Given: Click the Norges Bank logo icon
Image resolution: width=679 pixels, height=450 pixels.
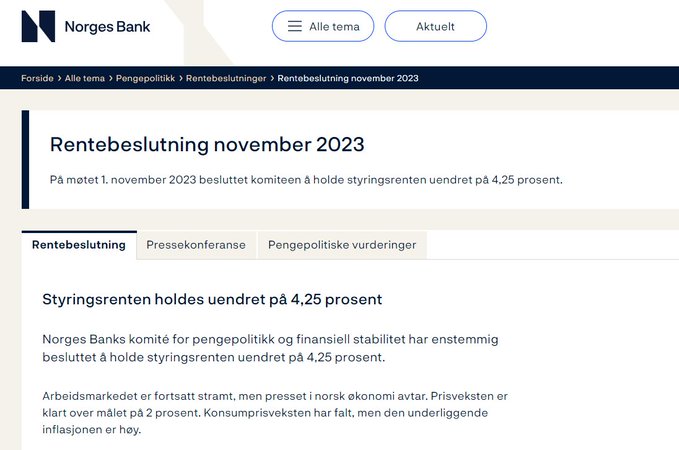Looking at the screenshot, I should coord(38,26).
